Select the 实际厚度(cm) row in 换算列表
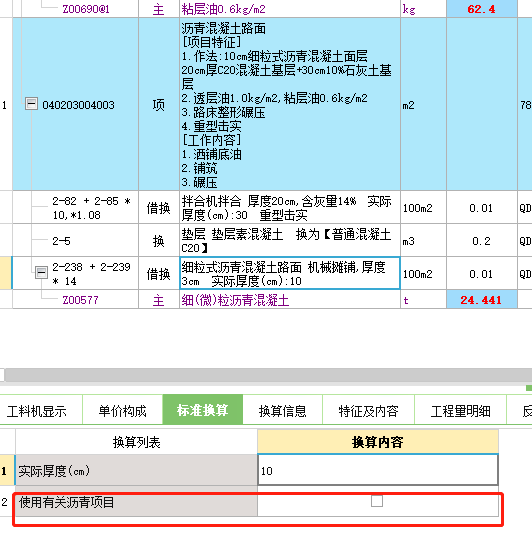 coord(136,470)
